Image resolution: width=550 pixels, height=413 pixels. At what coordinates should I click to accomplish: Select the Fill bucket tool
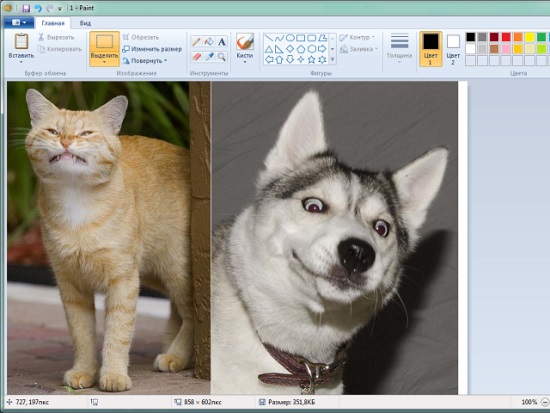pyautogui.click(x=209, y=42)
